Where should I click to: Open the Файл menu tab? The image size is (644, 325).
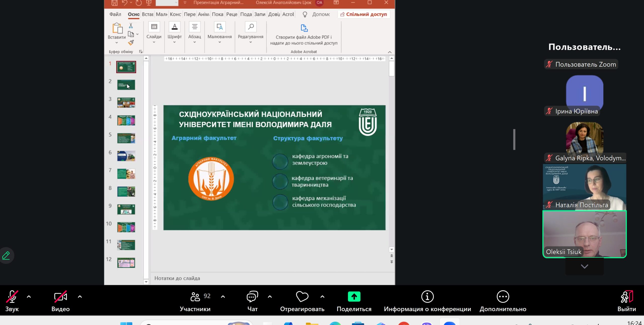[115, 14]
